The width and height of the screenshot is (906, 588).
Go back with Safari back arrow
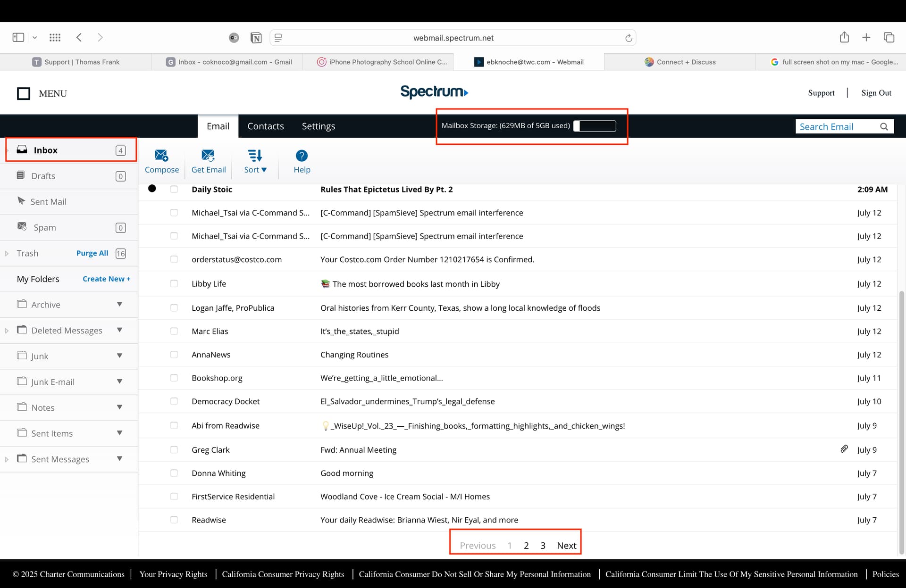point(79,37)
